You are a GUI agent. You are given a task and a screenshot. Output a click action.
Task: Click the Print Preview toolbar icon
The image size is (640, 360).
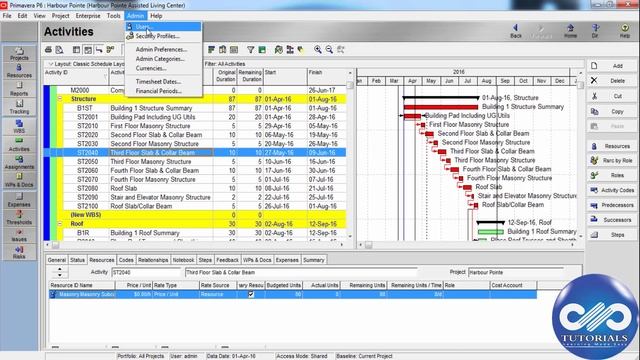tap(60, 50)
